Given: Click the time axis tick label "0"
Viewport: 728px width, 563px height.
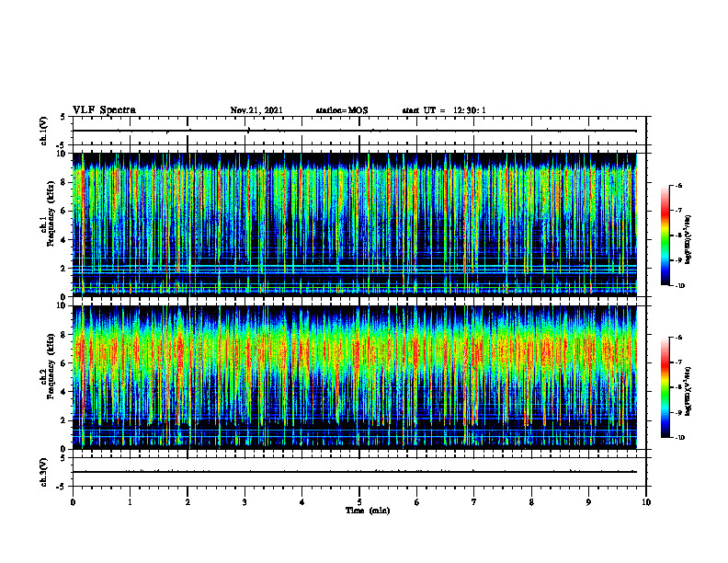Looking at the screenshot, I should tap(73, 502).
